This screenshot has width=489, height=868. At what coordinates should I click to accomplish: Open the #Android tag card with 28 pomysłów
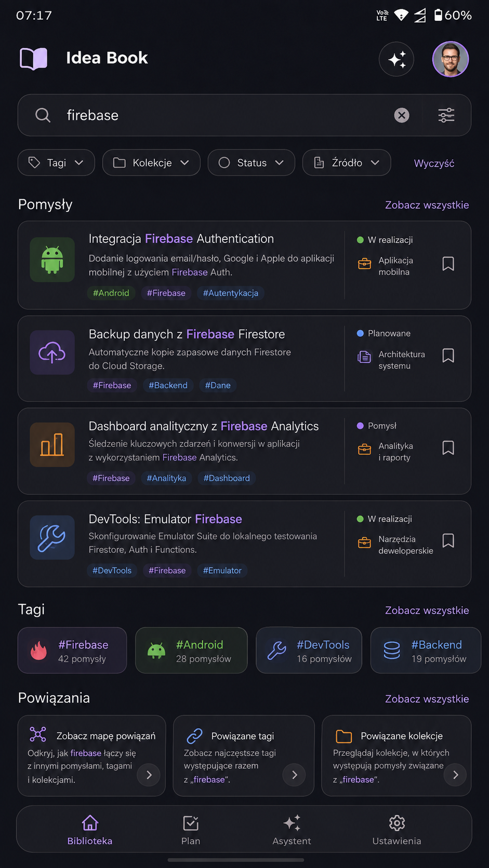pos(191,650)
